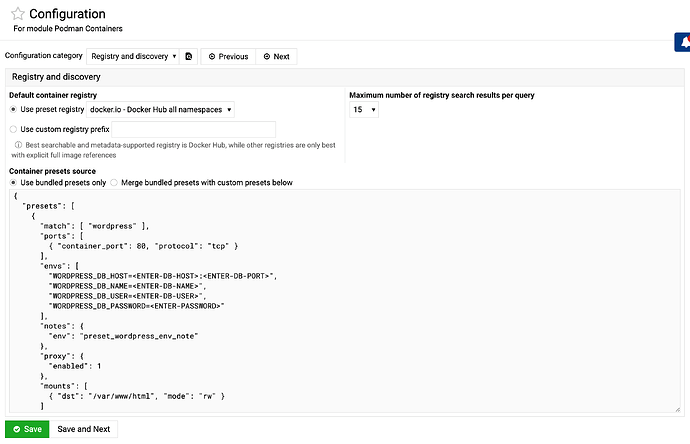Click the custom registry prefix text field
The width and height of the screenshot is (690, 444).
[x=194, y=129]
